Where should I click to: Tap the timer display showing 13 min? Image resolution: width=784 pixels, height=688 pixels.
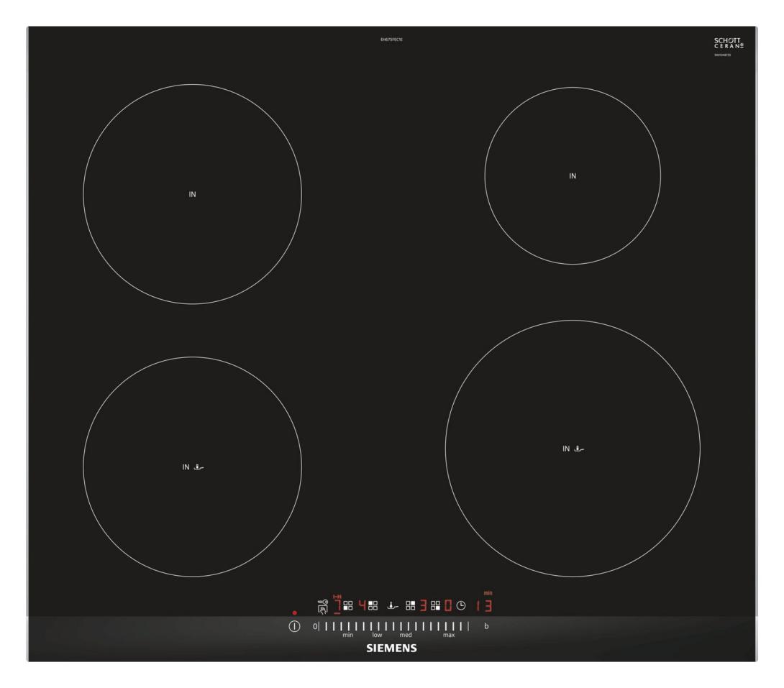click(483, 606)
